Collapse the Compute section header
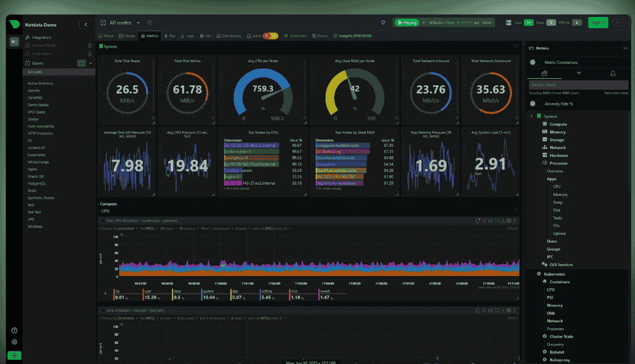635x364 pixels. click(x=107, y=204)
